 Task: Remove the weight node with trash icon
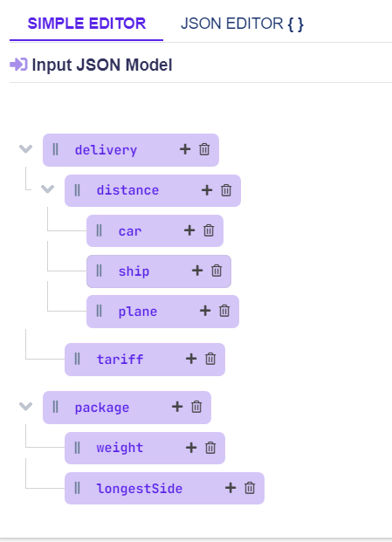[210, 448]
